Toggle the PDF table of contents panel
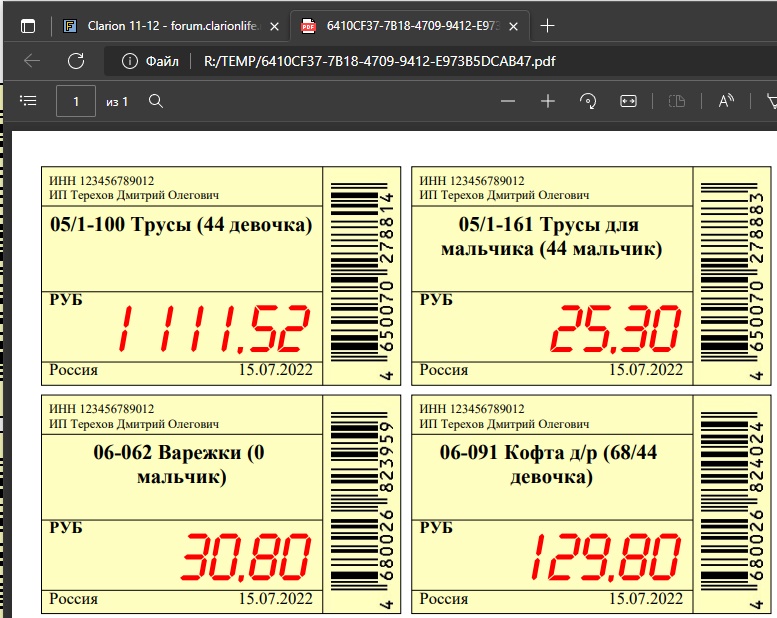This screenshot has width=777, height=618. pos(28,101)
